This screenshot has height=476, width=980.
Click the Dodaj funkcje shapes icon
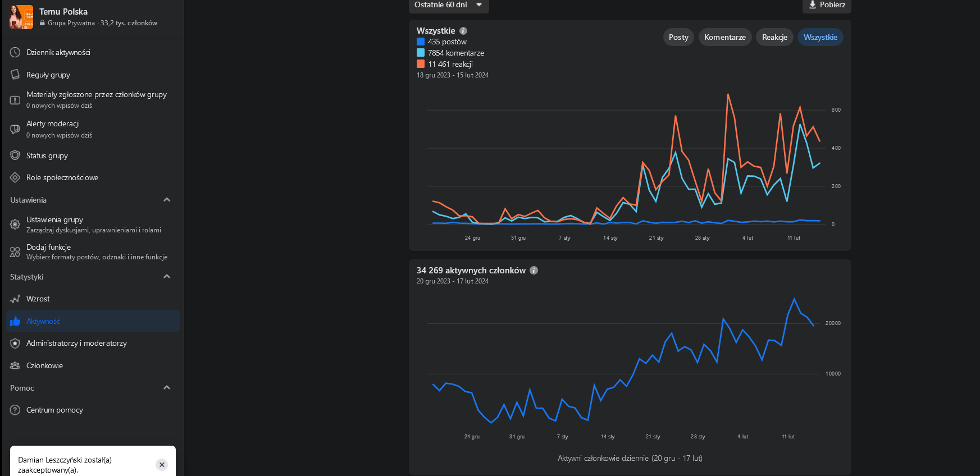pos(15,252)
